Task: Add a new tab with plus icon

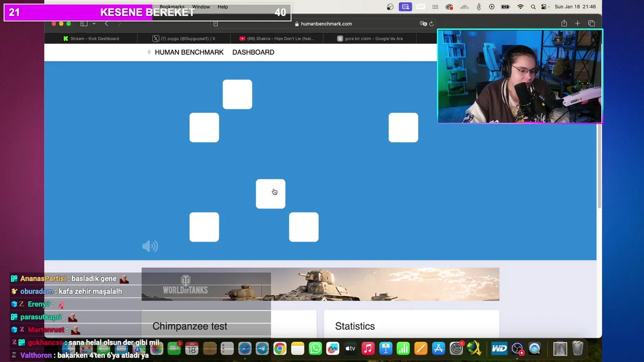Action: [x=578, y=24]
